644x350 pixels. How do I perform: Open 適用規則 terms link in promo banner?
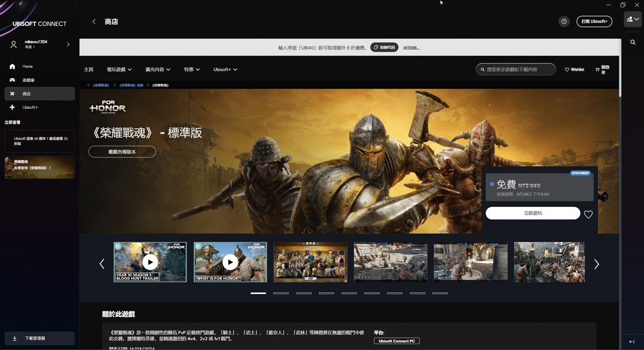(411, 48)
